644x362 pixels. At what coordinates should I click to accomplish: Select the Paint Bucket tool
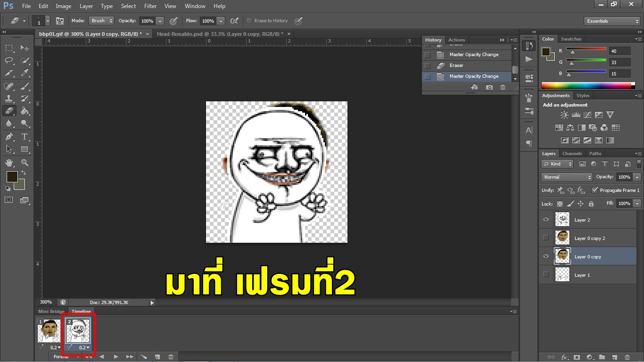pyautogui.click(x=25, y=111)
